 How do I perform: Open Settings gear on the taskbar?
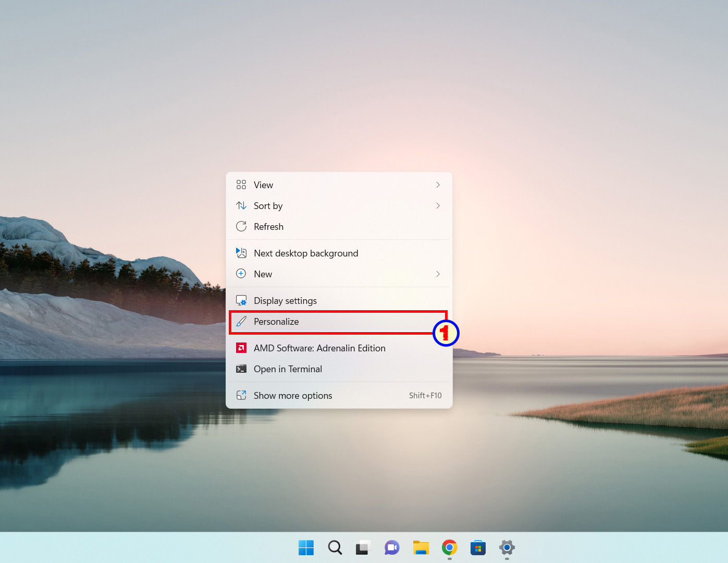[507, 547]
